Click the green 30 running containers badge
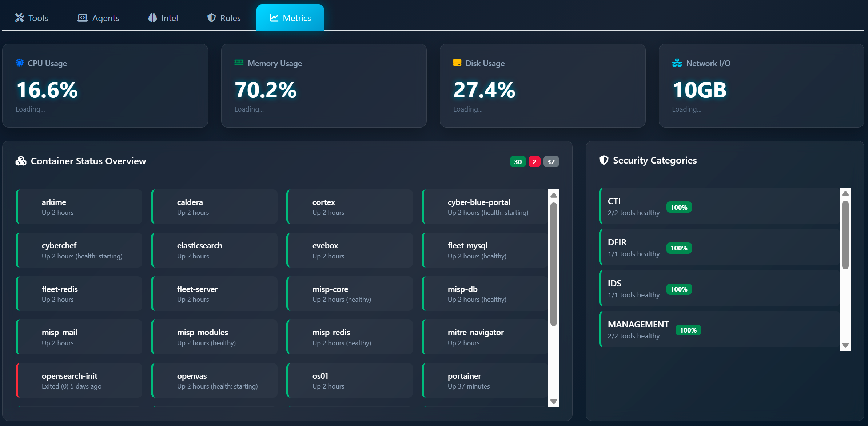 tap(518, 161)
